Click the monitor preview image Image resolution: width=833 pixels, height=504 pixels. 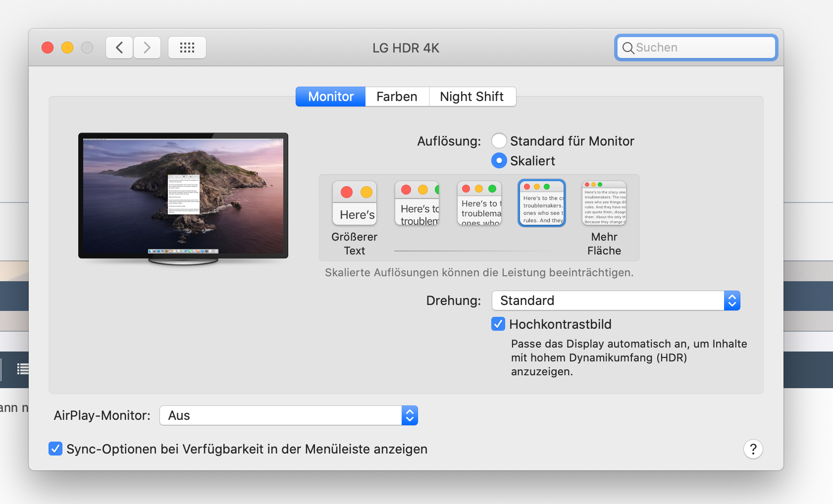tap(183, 199)
